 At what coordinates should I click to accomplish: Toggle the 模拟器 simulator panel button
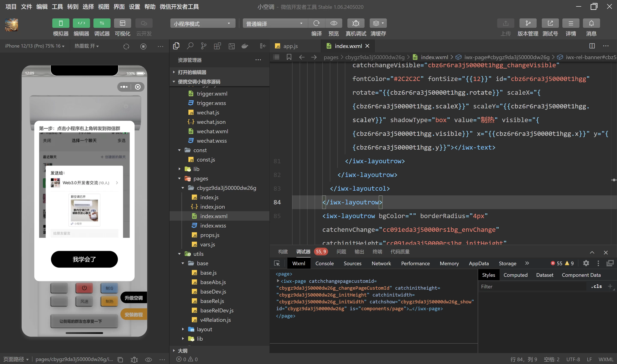61,23
